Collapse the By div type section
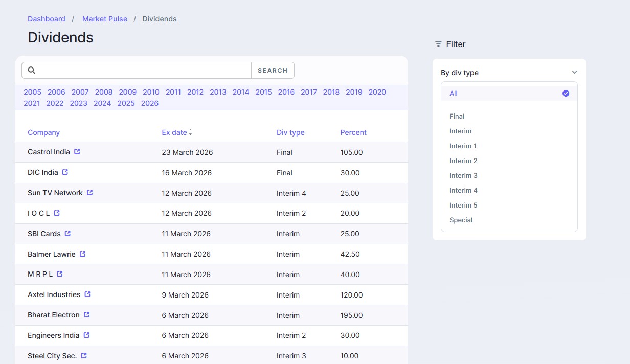 [574, 73]
